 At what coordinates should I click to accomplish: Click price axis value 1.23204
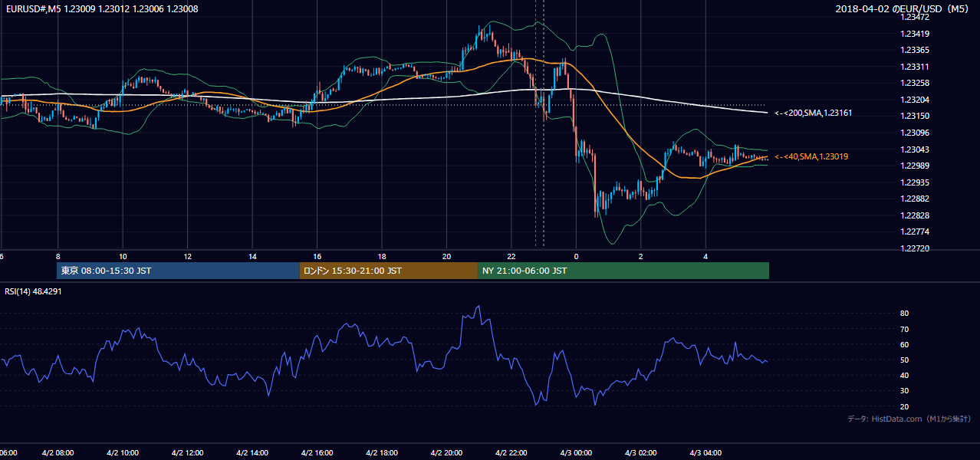pyautogui.click(x=914, y=100)
